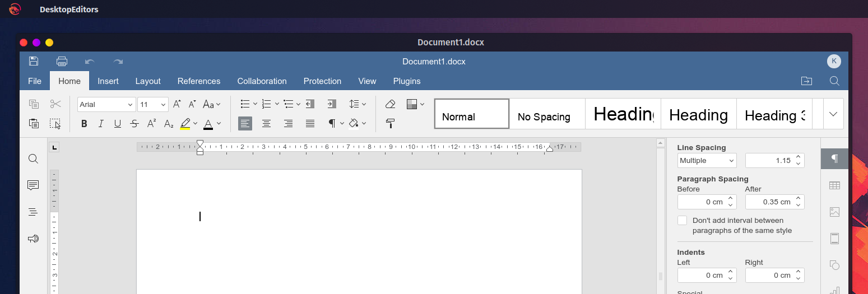Apply superscript formatting
Screen dimensions: 868x294
[x=151, y=123]
